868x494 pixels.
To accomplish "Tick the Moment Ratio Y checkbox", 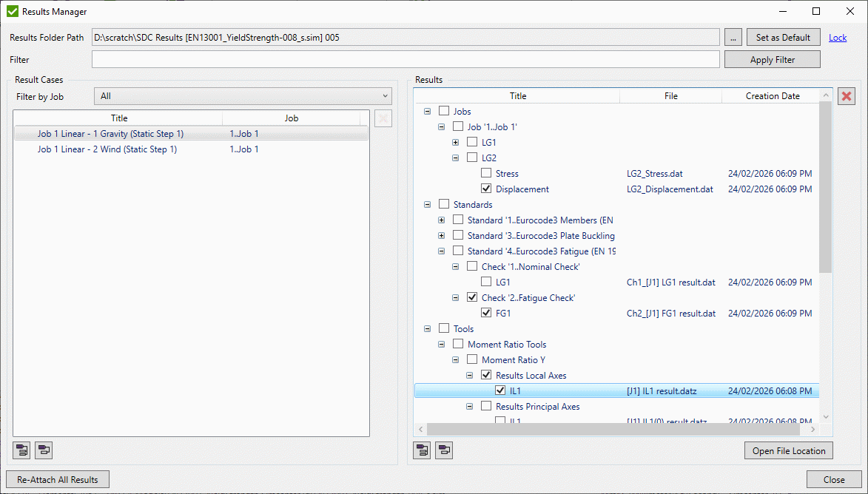I will coord(472,359).
